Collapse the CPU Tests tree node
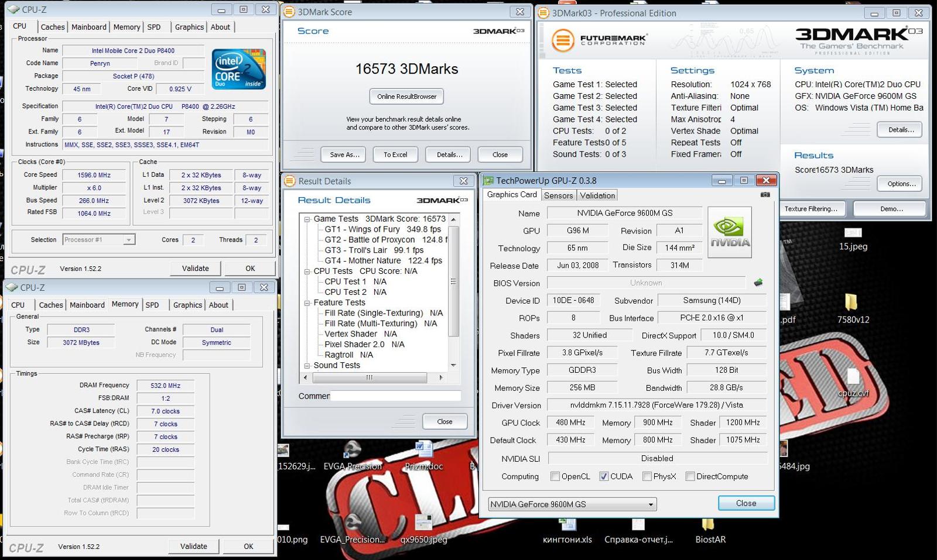Viewport: 937px width, 560px height. pyautogui.click(x=307, y=272)
